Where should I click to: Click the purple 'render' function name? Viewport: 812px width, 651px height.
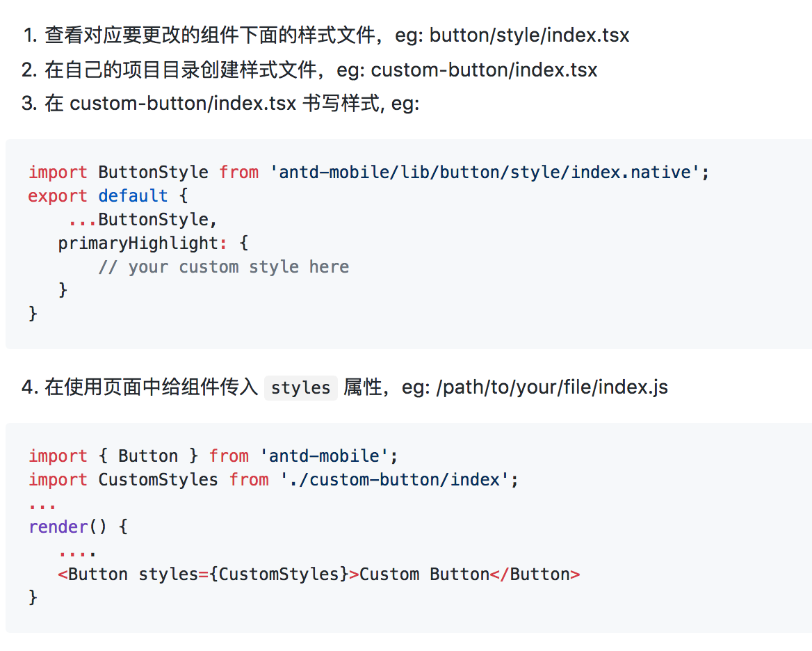pyautogui.click(x=58, y=527)
